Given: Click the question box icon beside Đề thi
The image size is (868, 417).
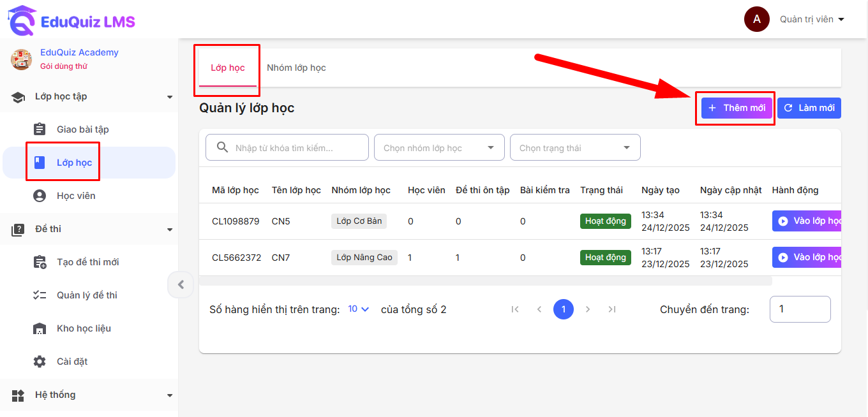Looking at the screenshot, I should coord(18,230).
